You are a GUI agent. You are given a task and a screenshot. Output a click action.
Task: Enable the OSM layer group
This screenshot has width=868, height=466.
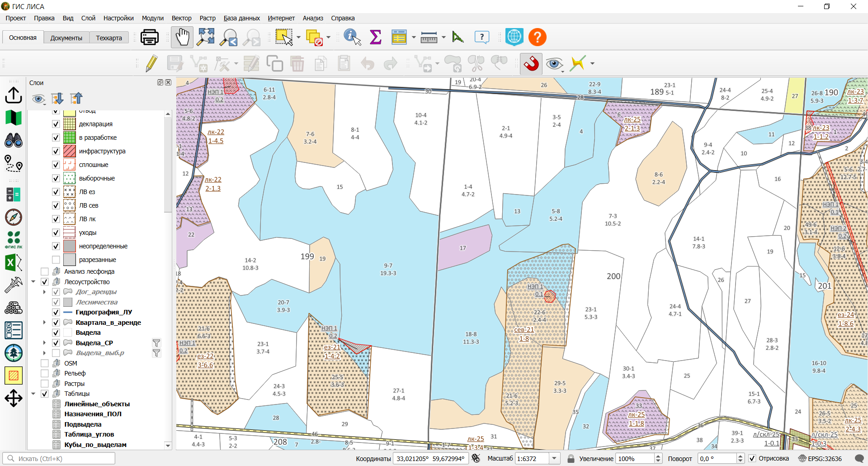point(45,363)
